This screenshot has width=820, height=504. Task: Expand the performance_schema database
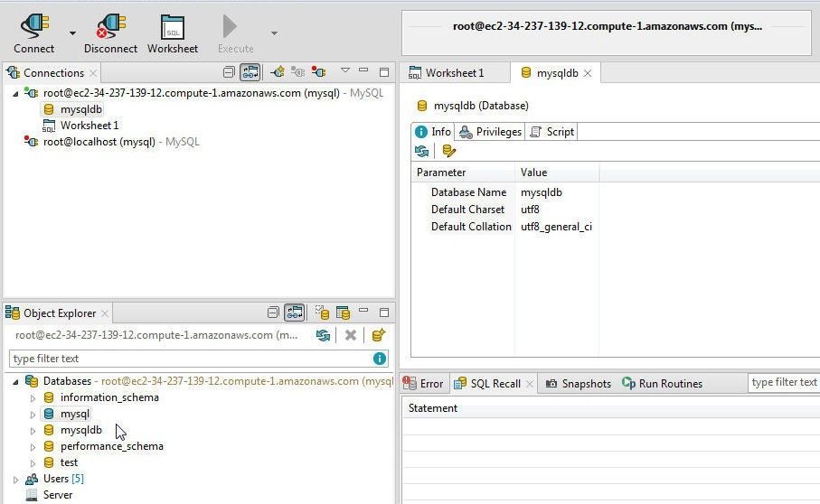tap(33, 447)
